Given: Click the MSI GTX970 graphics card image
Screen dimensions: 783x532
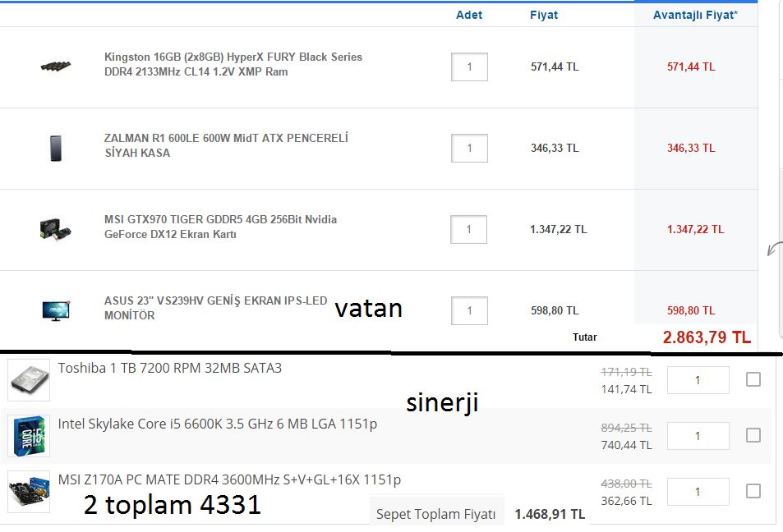Looking at the screenshot, I should click(x=55, y=229).
